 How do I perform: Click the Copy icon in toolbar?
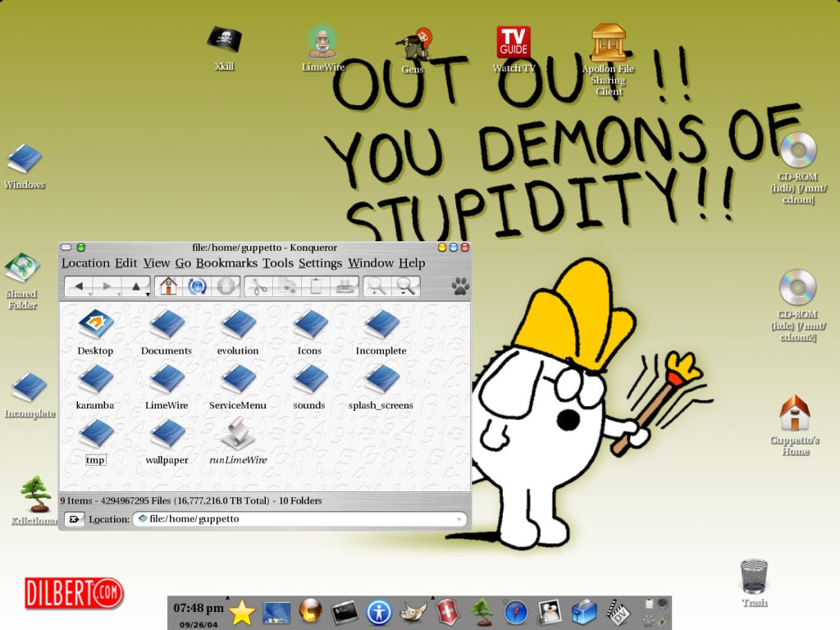(288, 286)
